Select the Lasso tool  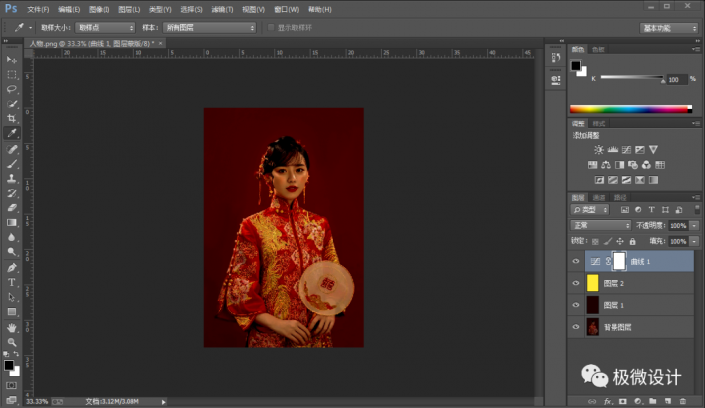tap(12, 89)
